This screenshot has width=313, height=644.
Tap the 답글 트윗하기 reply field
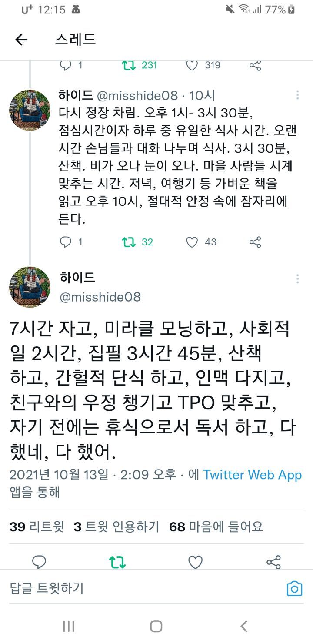coord(130,589)
